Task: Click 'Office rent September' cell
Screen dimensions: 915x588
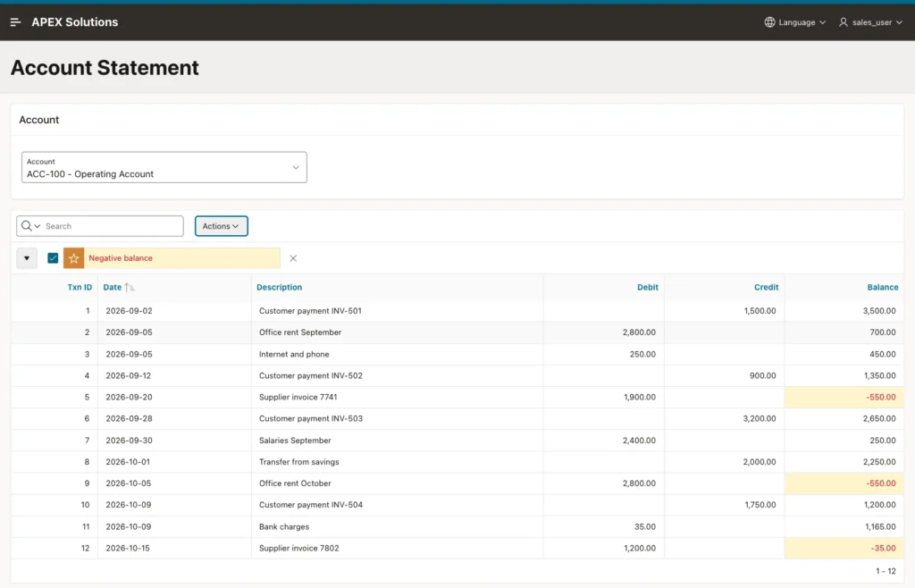Action: tap(300, 332)
